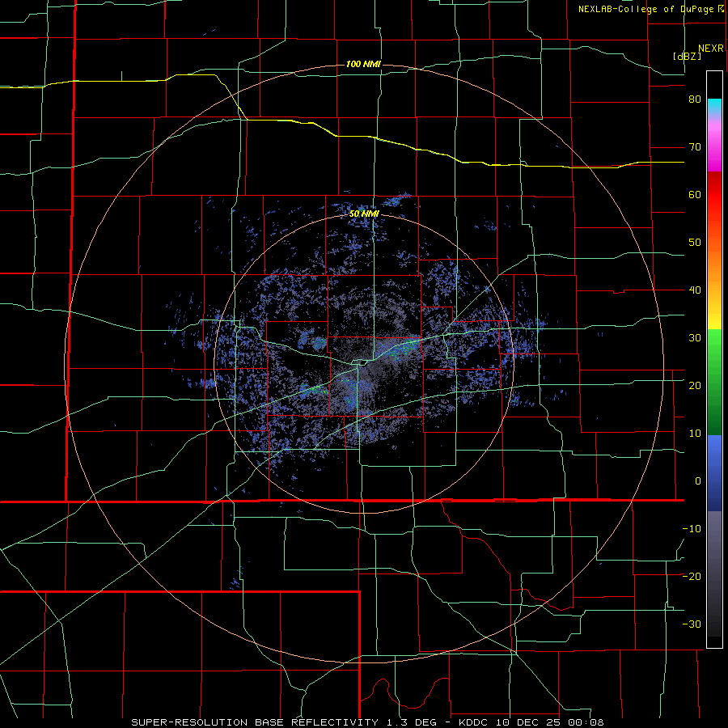The width and height of the screenshot is (728, 728).
Task: Click the 70 dBZ scale value
Action: point(695,147)
